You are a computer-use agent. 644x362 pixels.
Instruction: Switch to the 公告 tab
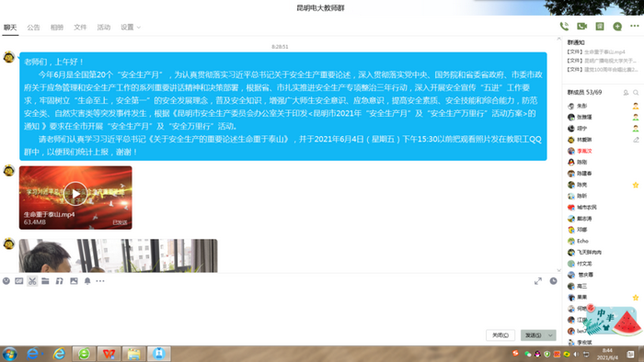[33, 27]
